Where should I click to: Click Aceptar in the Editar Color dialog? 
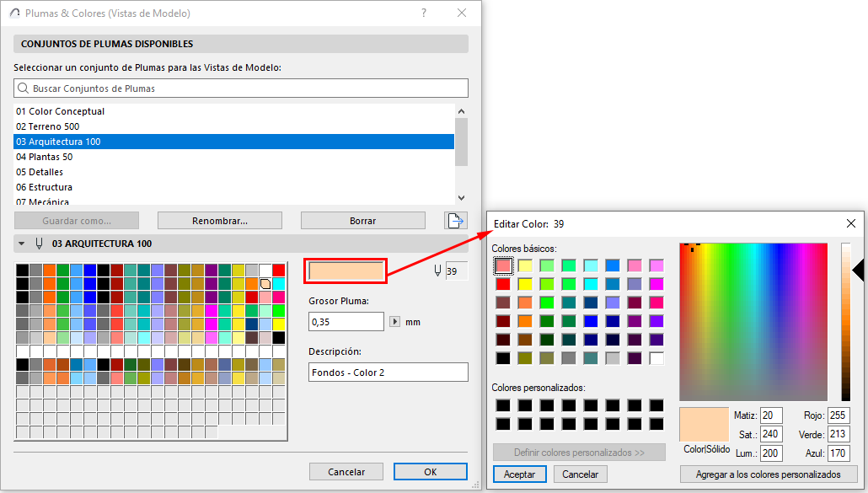519,474
